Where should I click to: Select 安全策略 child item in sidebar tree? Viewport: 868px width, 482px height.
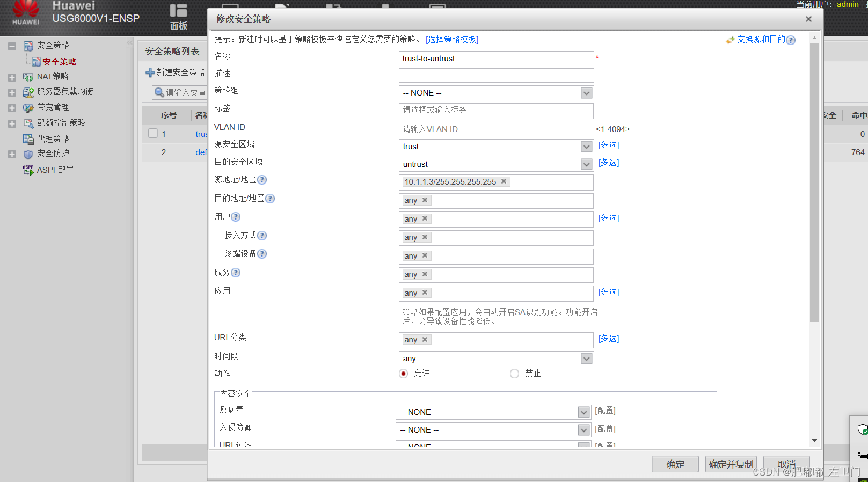click(x=59, y=62)
